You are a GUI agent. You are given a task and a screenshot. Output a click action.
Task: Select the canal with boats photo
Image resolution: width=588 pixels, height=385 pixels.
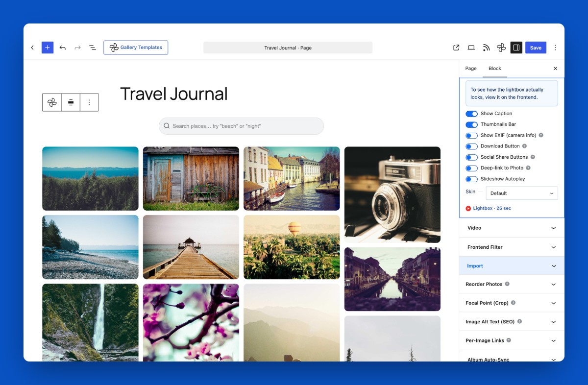292,179
